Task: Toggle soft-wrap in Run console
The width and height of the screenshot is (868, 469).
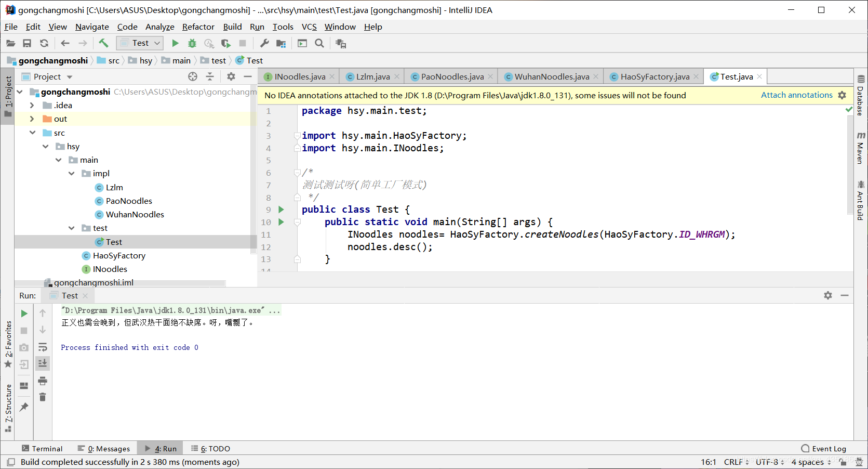Action: 43,347
